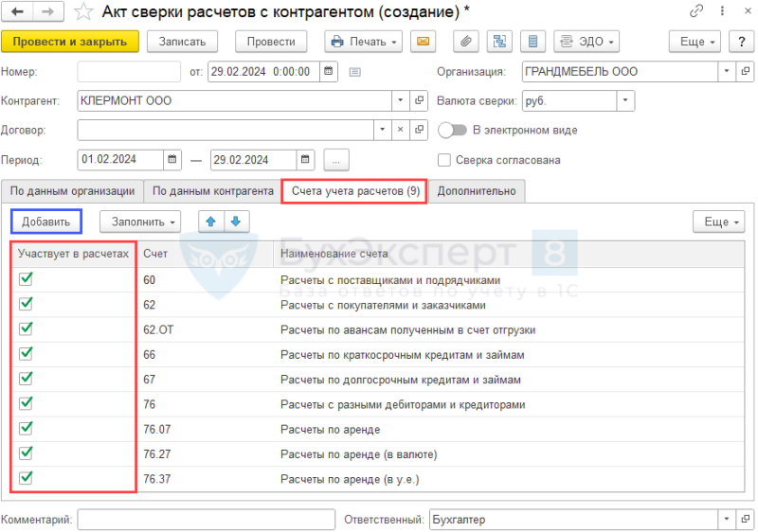The width and height of the screenshot is (758, 532).
Task: Check the 'Сверка согласована' checkbox
Action: tap(443, 160)
